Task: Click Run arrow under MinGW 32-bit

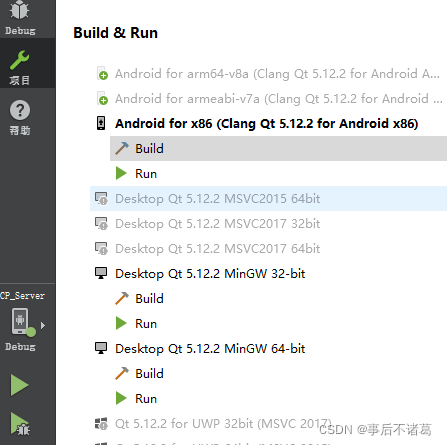Action: pos(121,323)
